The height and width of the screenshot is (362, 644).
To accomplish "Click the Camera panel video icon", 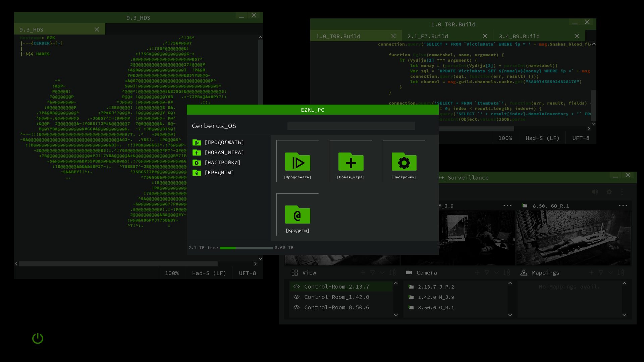I will 409,273.
